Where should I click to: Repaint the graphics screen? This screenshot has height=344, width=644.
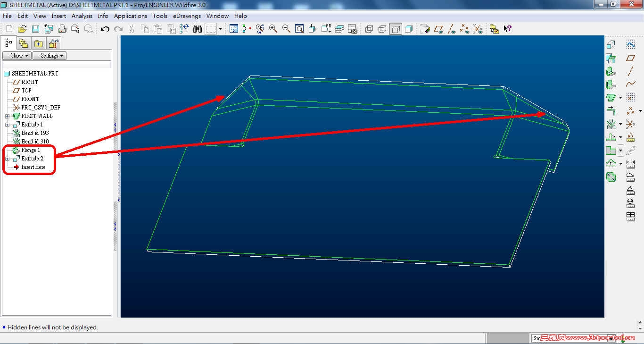pyautogui.click(x=233, y=29)
